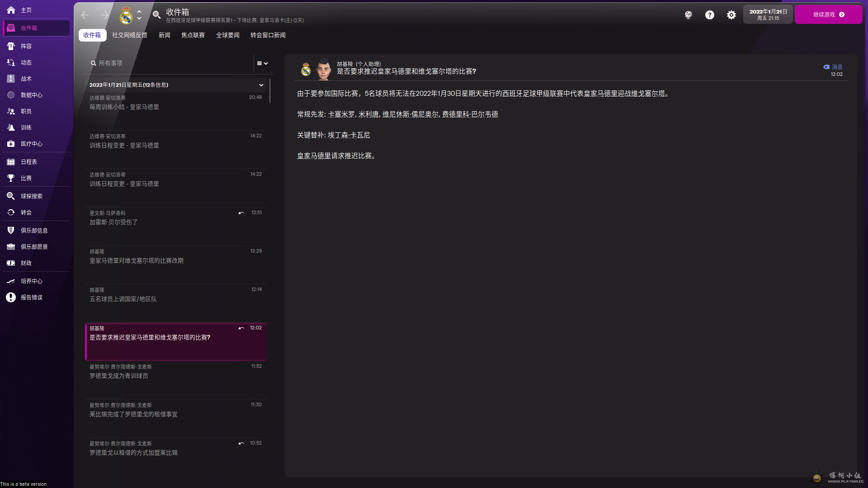Image resolution: width=868 pixels, height=488 pixels.
Task: Open the 球探搜索 scouting magnifier icon
Action: click(x=11, y=196)
